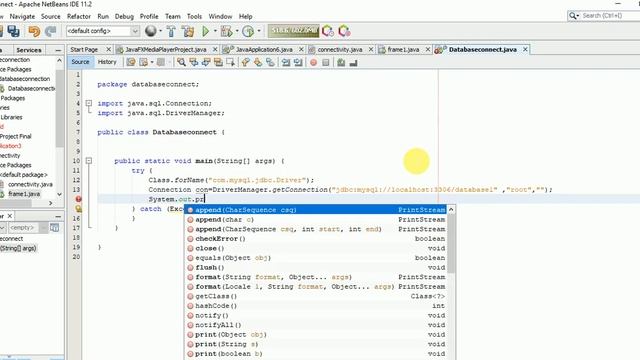
Task: Click the Redo arrow icon
Action: tap(51, 31)
